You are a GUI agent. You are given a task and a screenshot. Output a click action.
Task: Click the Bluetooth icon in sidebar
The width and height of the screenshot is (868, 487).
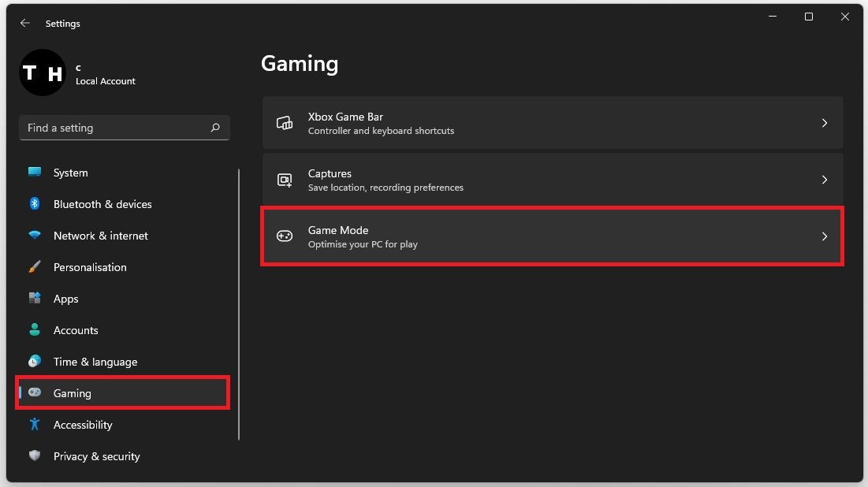click(35, 203)
